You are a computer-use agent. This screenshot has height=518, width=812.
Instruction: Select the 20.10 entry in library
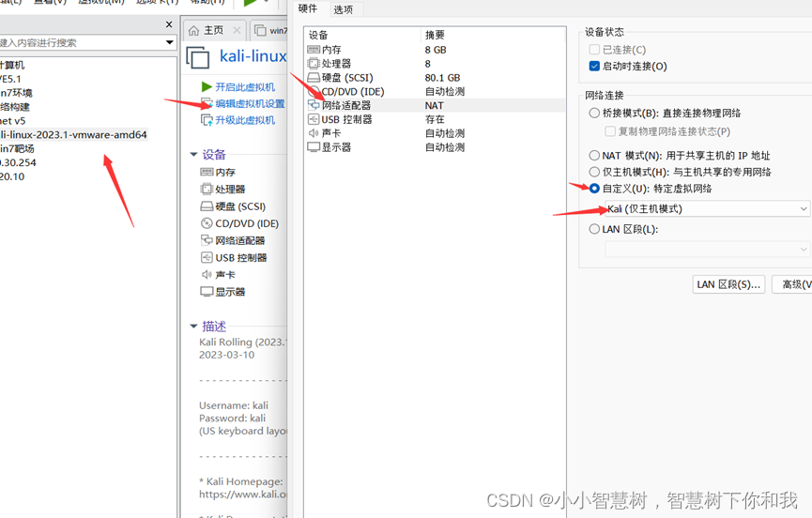point(12,176)
